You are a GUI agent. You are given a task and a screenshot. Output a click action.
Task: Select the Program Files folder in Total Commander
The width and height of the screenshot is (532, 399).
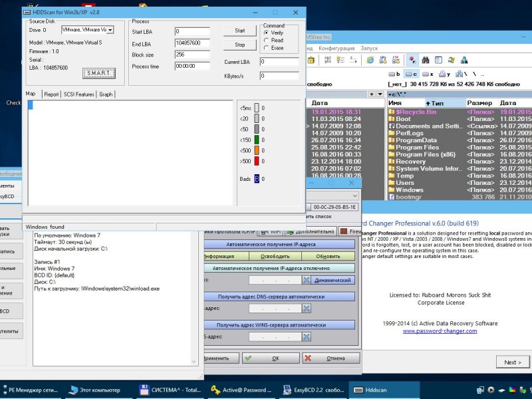tap(418, 147)
